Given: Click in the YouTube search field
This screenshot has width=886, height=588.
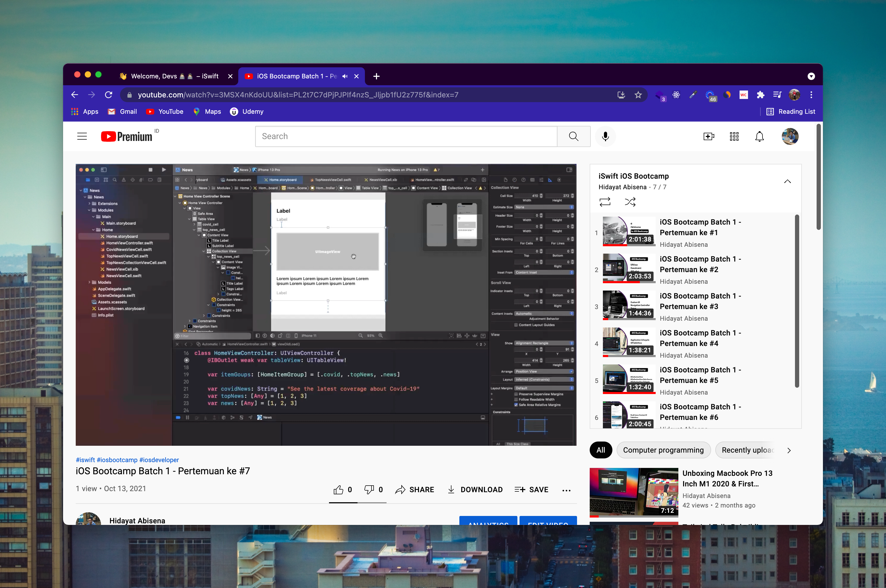Looking at the screenshot, I should tap(406, 136).
